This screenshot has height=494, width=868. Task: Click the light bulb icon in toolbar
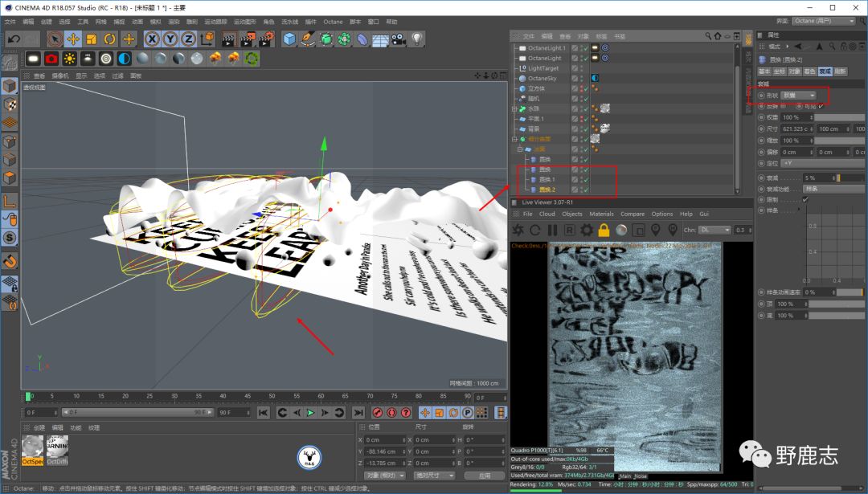[417, 39]
